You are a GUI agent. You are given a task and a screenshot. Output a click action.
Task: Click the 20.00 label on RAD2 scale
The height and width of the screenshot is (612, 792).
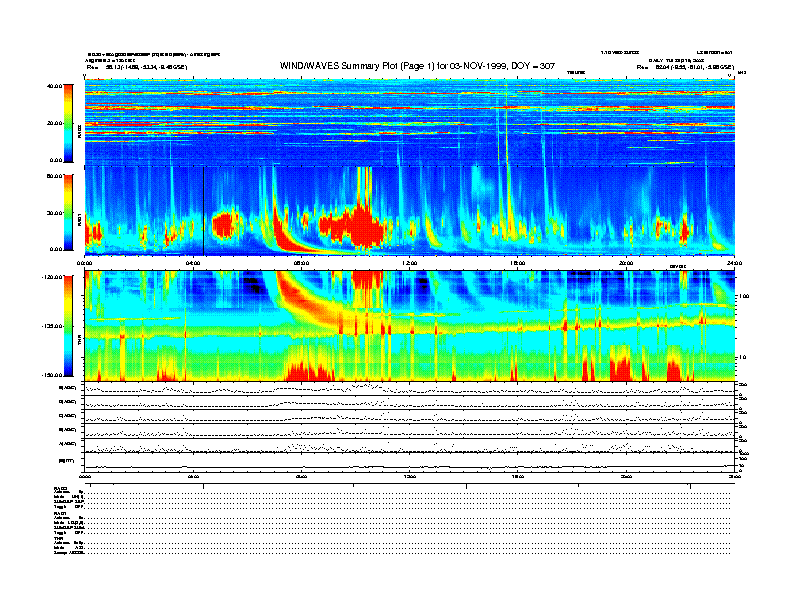54,123
